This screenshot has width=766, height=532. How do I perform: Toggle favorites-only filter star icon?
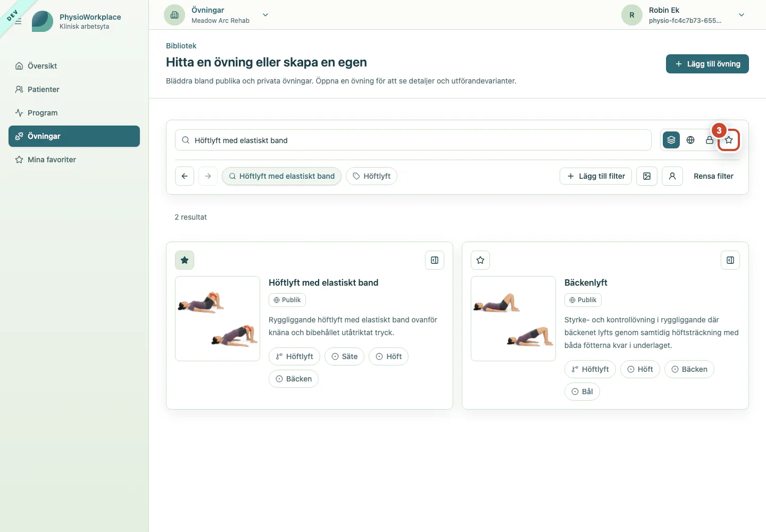coord(729,140)
